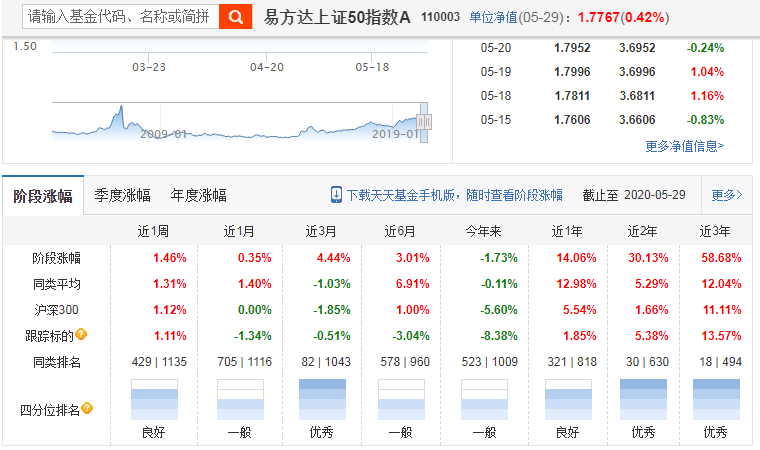Click the 同类平均 row label
The height and width of the screenshot is (450, 760).
[57, 284]
